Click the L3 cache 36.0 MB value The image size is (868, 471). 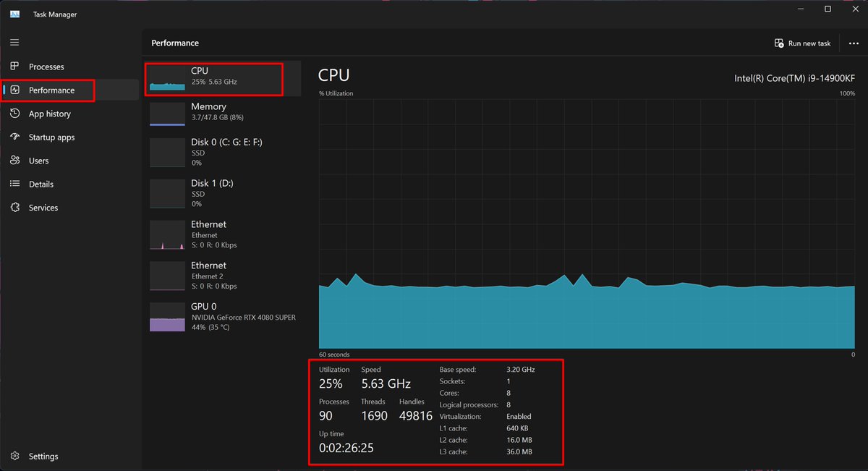point(519,452)
